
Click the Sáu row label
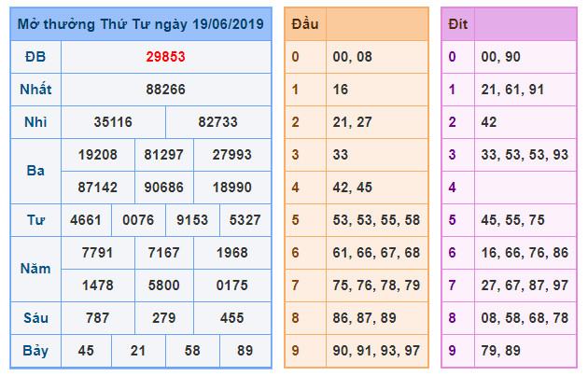coord(35,318)
